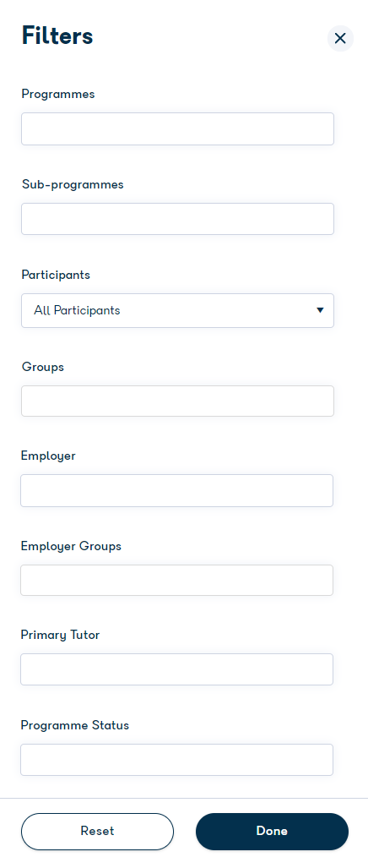Click the Employer label
The width and height of the screenshot is (368, 868).
48,456
